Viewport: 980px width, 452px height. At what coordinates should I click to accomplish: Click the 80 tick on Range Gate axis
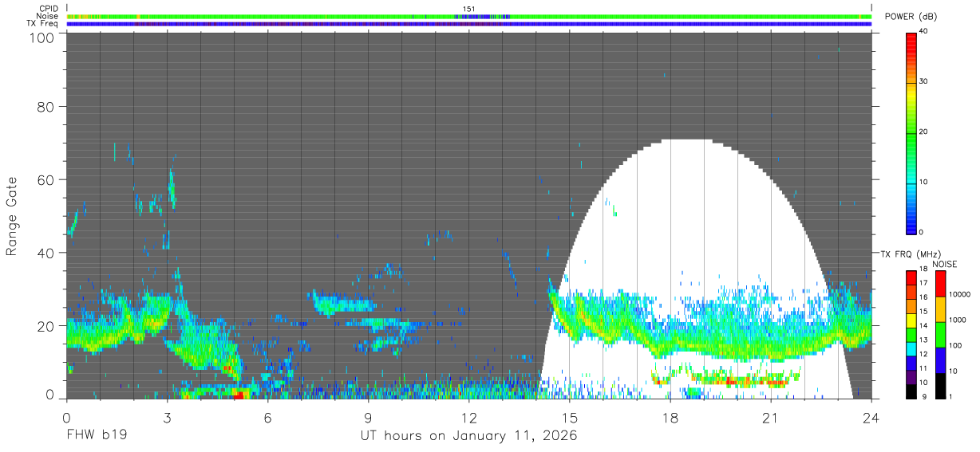pos(46,107)
